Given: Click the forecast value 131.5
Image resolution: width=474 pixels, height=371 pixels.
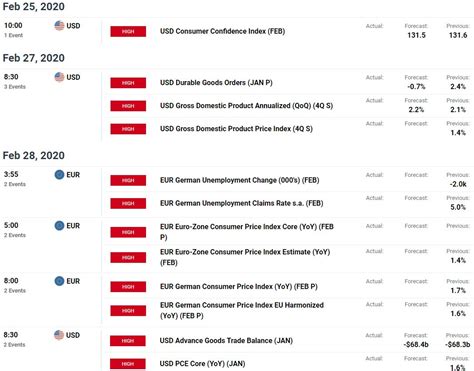Looking at the screenshot, I should click(x=416, y=35).
